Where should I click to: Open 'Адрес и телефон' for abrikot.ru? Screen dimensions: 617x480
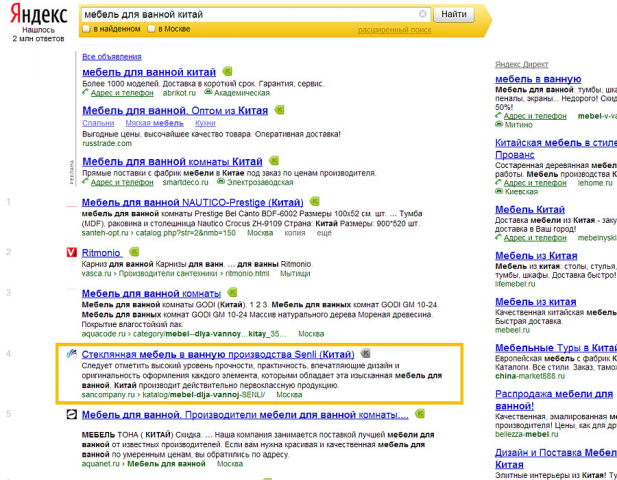[122, 93]
